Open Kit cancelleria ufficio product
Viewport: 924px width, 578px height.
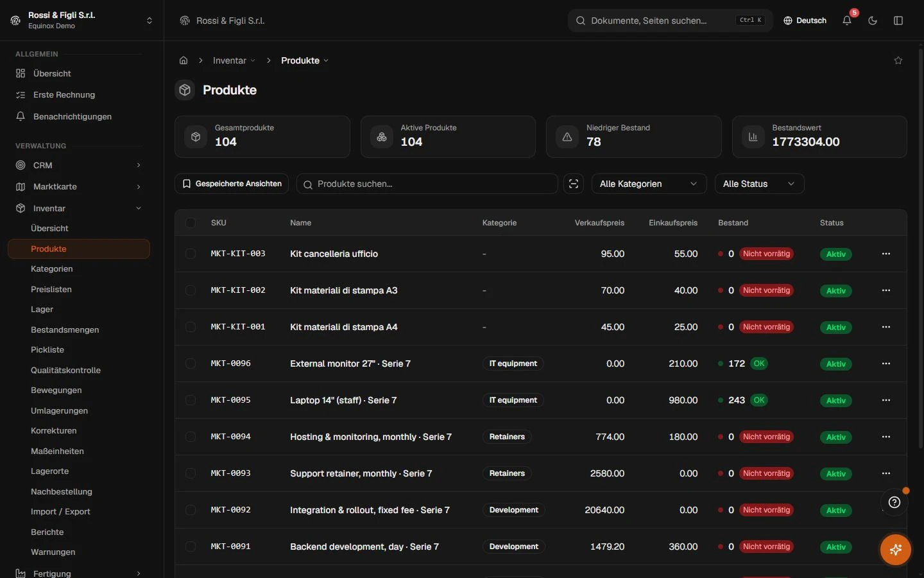click(x=334, y=254)
